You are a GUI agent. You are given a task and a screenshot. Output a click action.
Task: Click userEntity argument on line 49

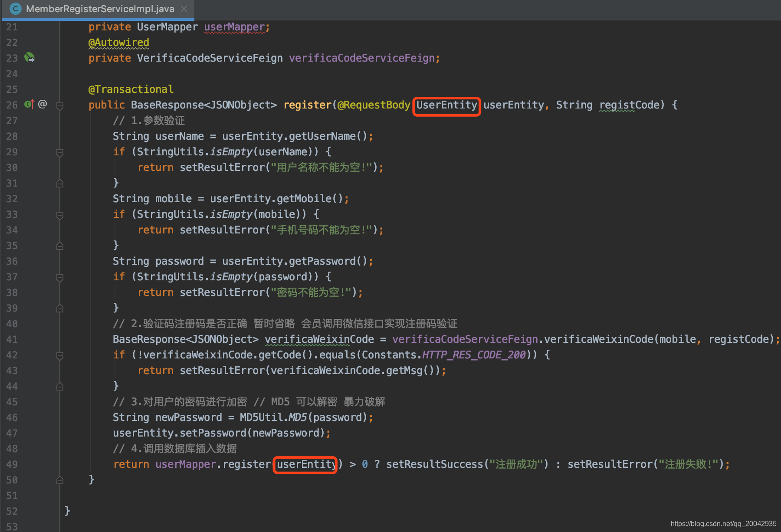(307, 464)
